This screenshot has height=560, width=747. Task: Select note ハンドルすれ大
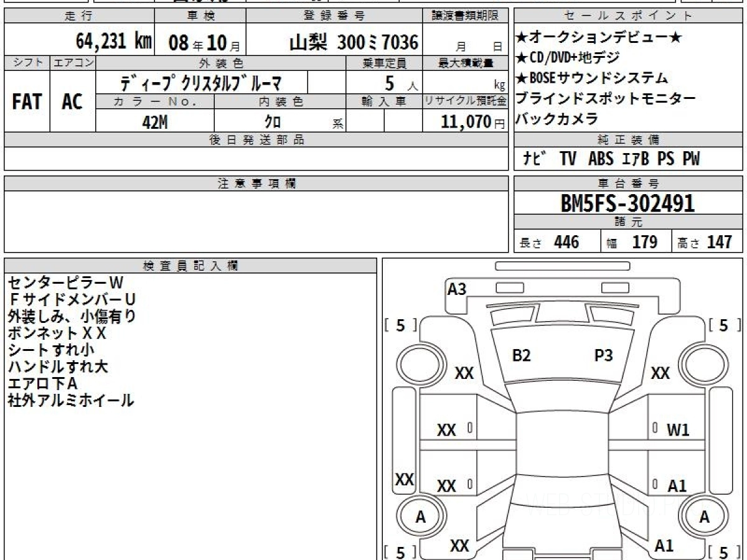[x=58, y=366]
